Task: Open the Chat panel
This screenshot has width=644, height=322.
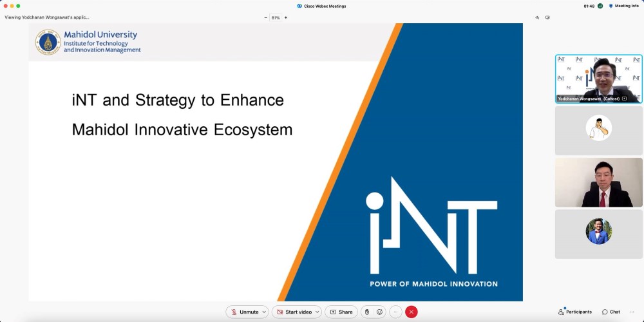Action: click(611, 312)
